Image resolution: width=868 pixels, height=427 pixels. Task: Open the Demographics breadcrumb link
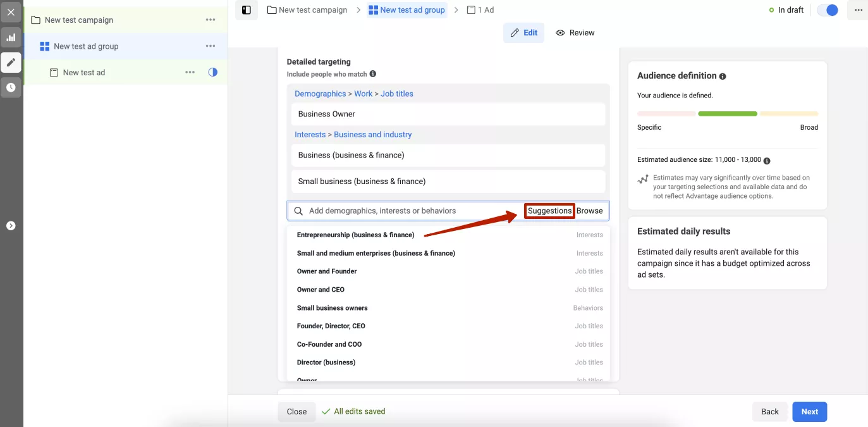[321, 94]
